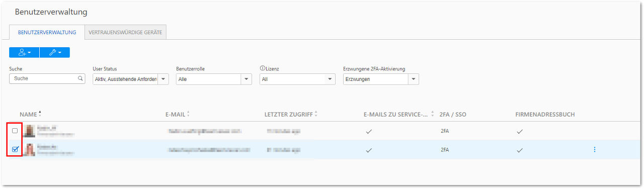The image size is (644, 189).
Task: Click the three-dot menu on the selected row
Action: click(595, 150)
